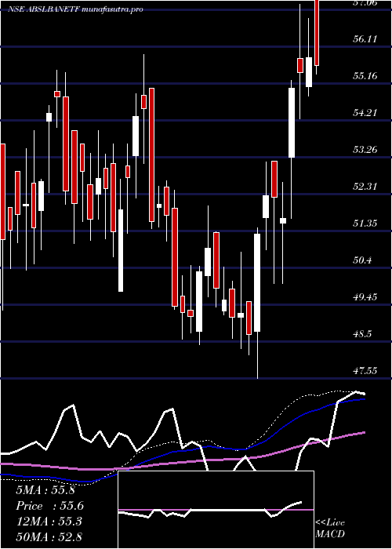The height and width of the screenshot is (549, 392).
Task: Click the 47.55 price axis label
Action: point(365,371)
